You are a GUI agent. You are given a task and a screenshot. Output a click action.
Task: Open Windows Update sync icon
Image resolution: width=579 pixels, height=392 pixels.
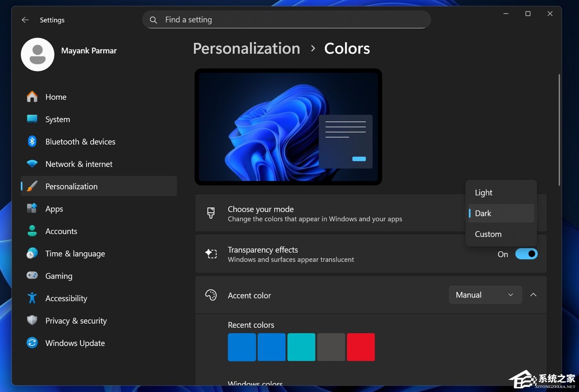(32, 343)
